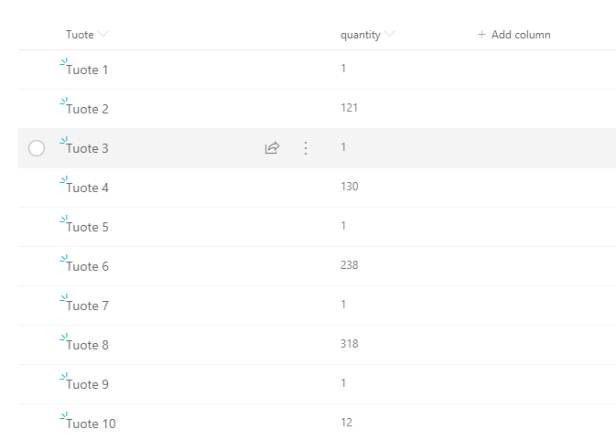This screenshot has width=616, height=440.
Task: Select the Tuote 3 row selection circle
Action: [x=37, y=148]
